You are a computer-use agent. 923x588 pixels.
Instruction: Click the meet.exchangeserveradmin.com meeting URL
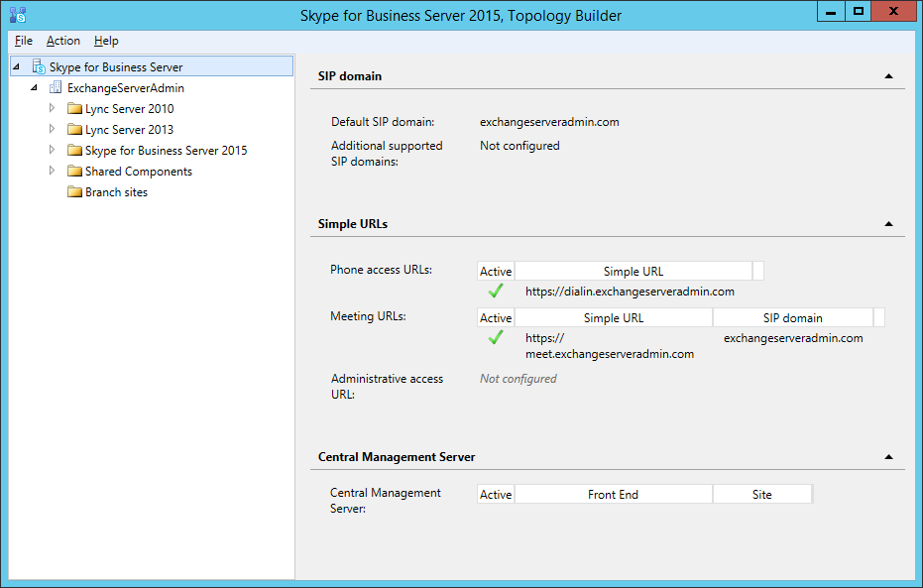610,345
